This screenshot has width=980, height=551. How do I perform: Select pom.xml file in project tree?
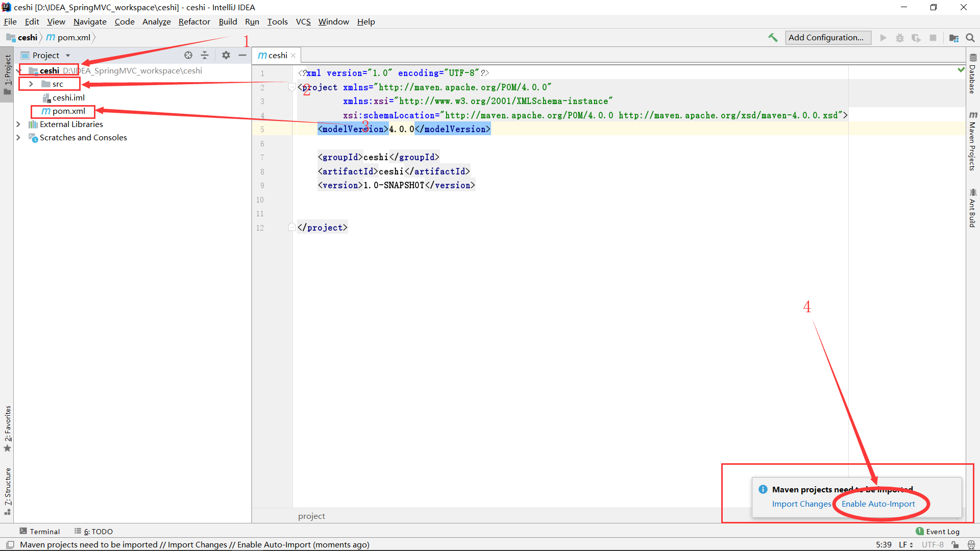(63, 111)
